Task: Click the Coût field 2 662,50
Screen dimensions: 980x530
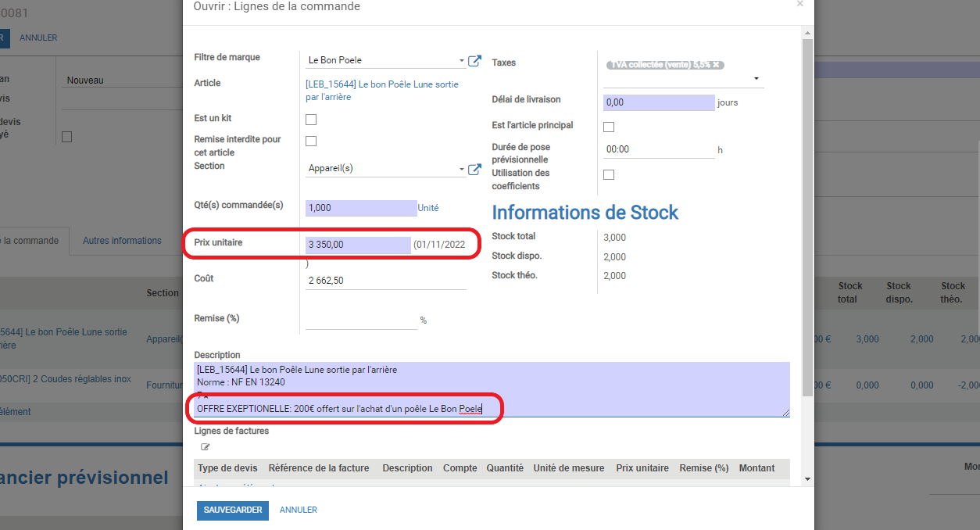Action: point(386,281)
